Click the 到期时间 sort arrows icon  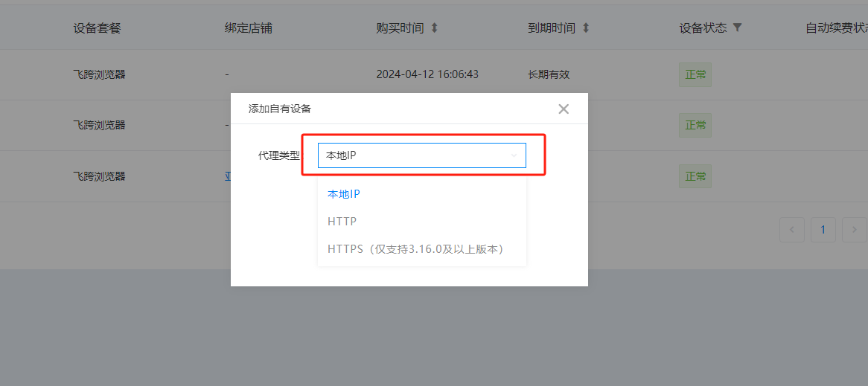click(586, 28)
